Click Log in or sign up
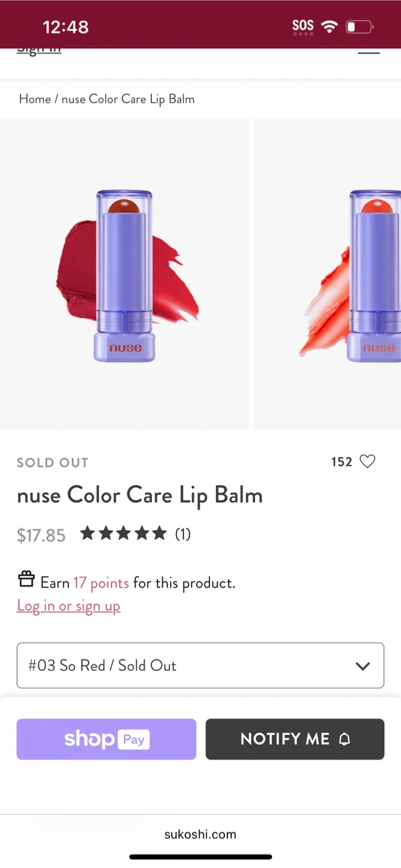The image size is (401, 868). click(x=69, y=606)
